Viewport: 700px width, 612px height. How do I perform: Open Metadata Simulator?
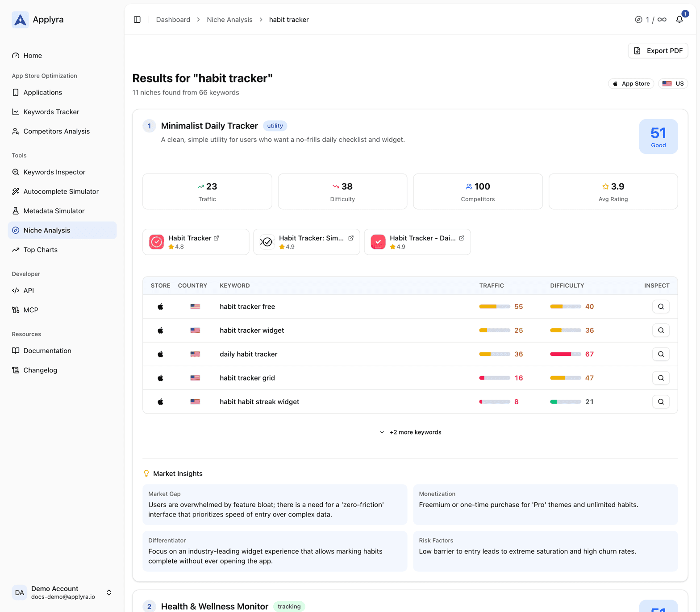[x=62, y=211]
